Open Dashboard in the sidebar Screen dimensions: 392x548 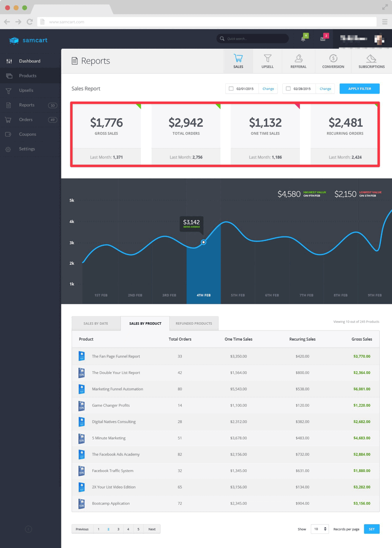click(30, 61)
